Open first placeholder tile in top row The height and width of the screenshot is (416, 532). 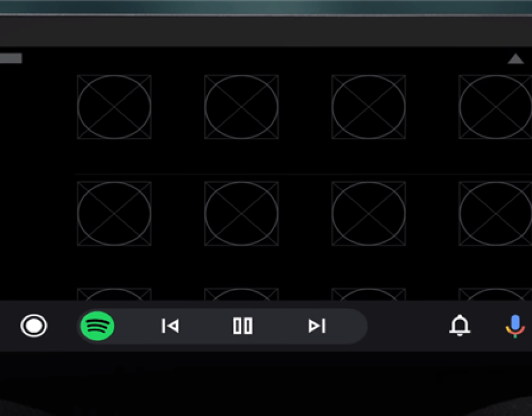coord(114,107)
